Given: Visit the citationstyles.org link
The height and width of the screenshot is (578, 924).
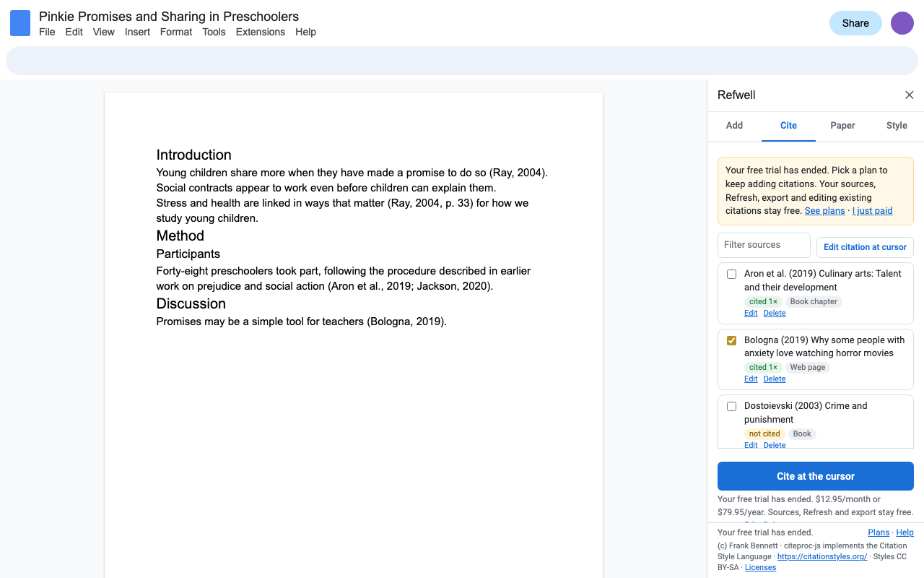Looking at the screenshot, I should coord(822,557).
